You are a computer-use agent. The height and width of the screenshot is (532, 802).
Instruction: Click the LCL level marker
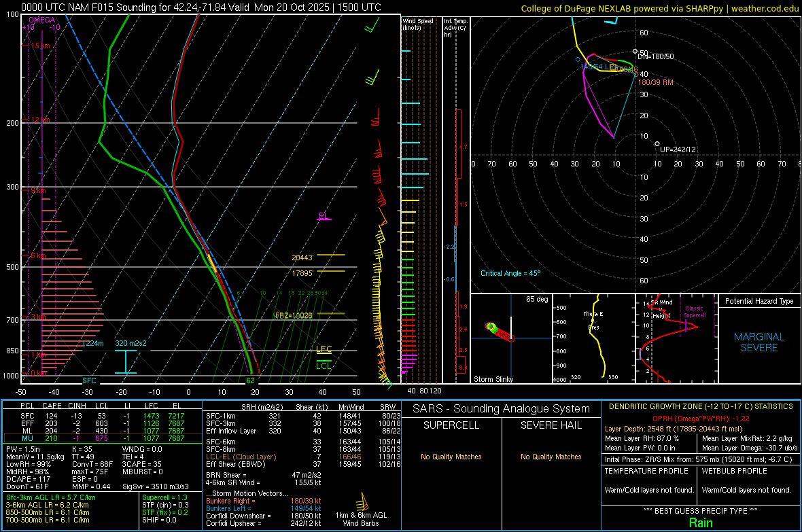coord(324,366)
